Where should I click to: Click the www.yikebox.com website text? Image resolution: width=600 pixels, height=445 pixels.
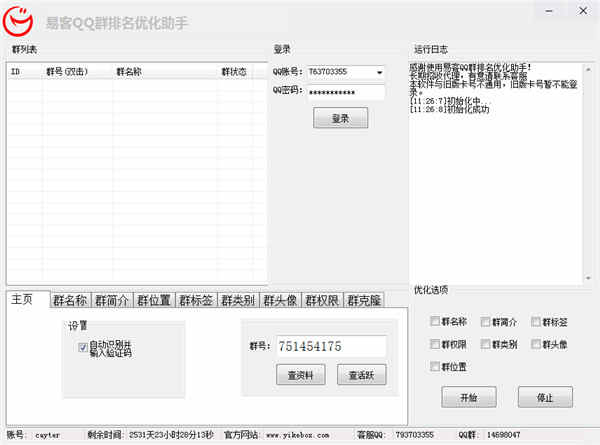click(x=297, y=435)
